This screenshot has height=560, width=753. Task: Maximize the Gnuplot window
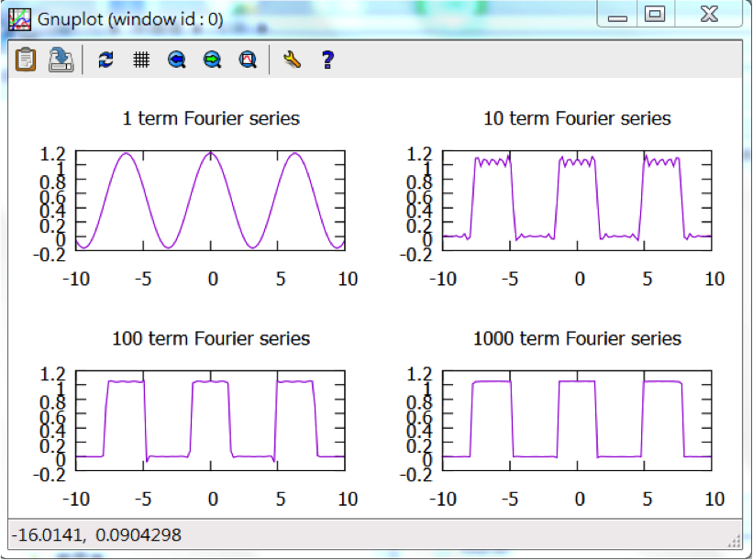[x=655, y=16]
